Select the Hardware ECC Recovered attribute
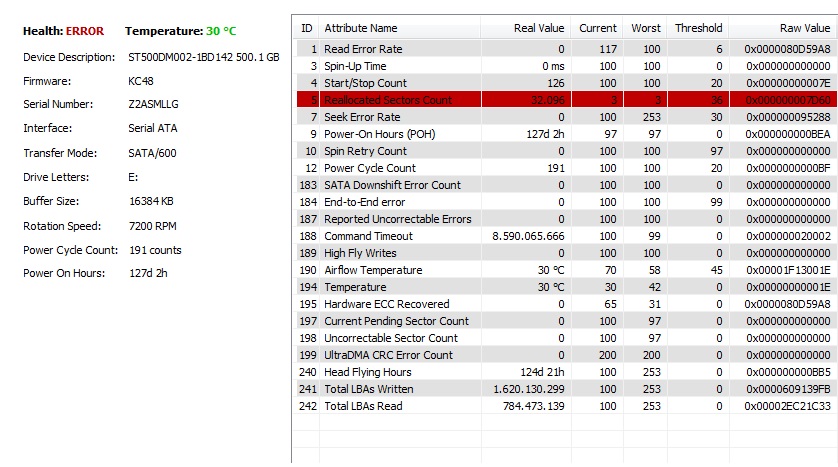This screenshot has width=838, height=467. 565,304
